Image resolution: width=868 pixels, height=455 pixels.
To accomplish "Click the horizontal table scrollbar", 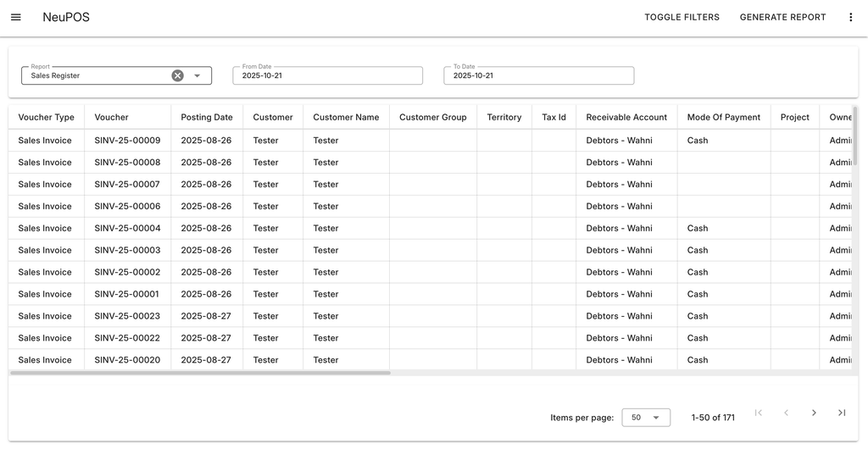I will click(200, 373).
